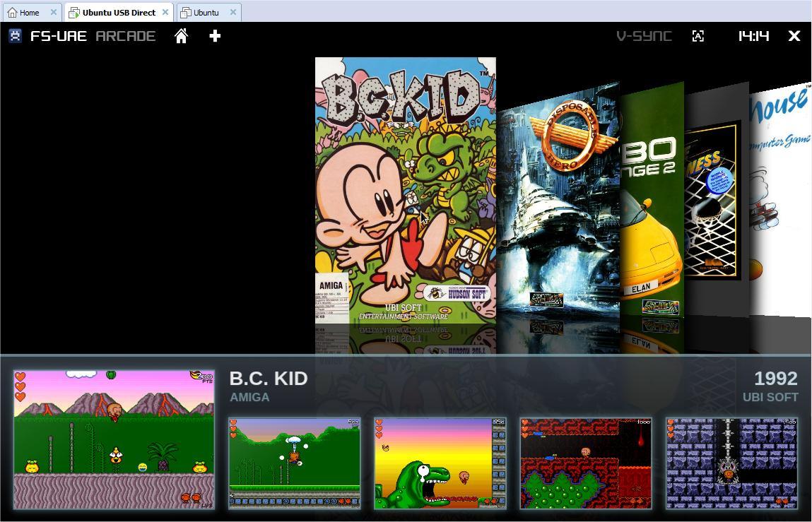The width and height of the screenshot is (812, 522).
Task: Select the white 'house' computer game cover
Action: tap(780, 199)
